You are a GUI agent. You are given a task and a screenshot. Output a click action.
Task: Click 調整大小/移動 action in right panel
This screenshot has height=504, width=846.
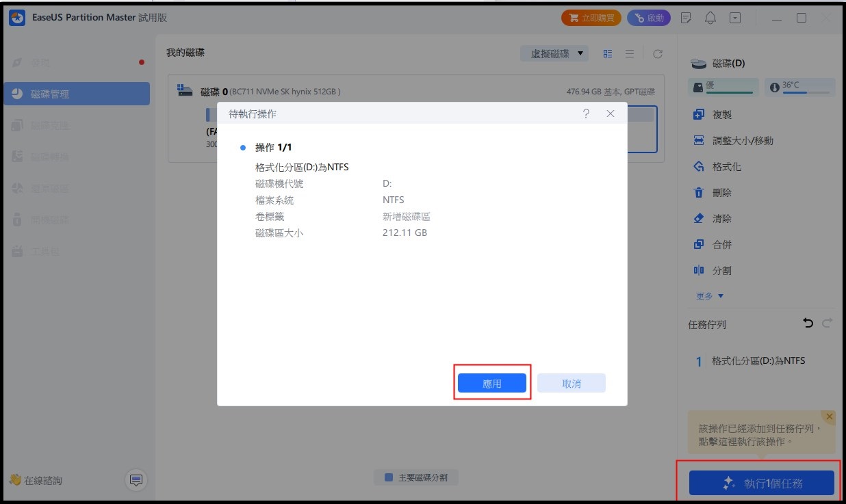point(733,141)
